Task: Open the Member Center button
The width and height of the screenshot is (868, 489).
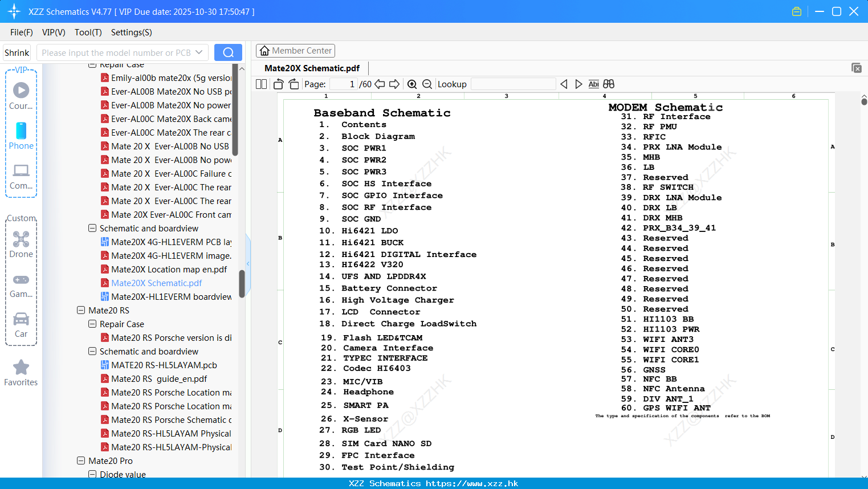Action: [295, 51]
